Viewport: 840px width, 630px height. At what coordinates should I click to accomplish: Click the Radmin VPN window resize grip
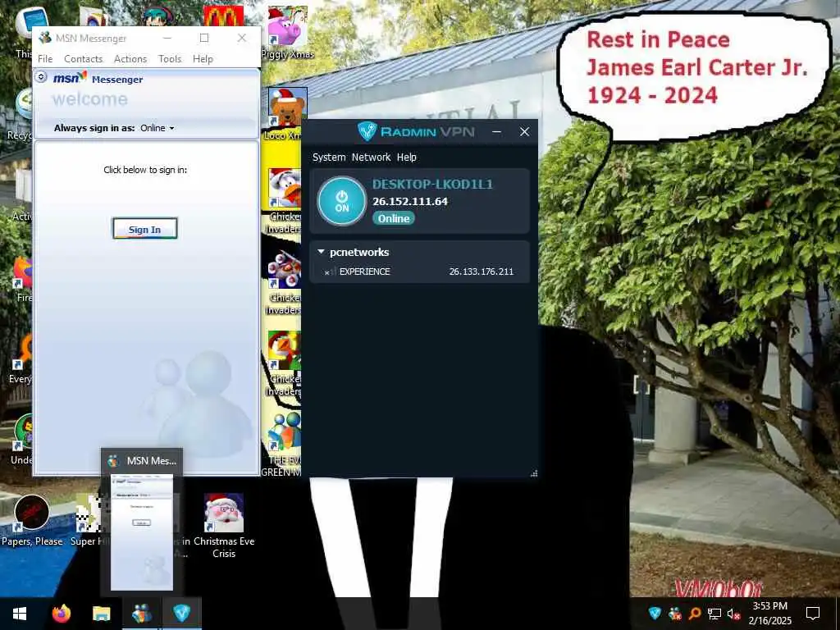pos(533,473)
